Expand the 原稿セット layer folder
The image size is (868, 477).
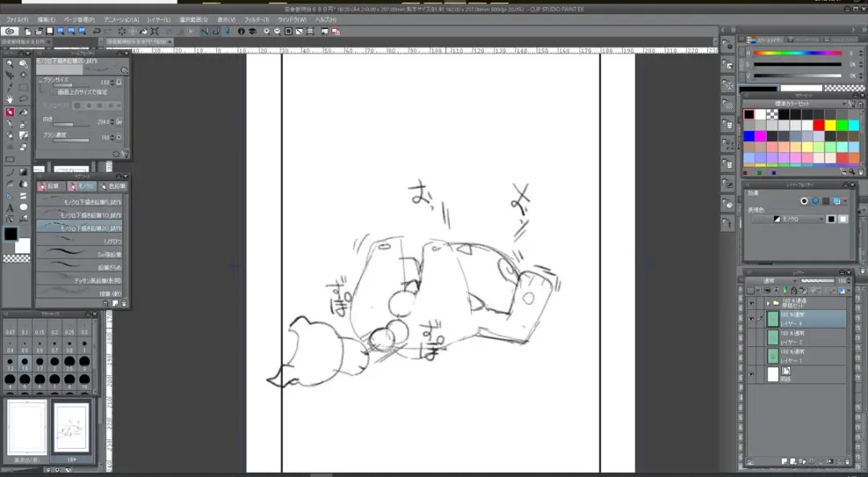tap(768, 304)
